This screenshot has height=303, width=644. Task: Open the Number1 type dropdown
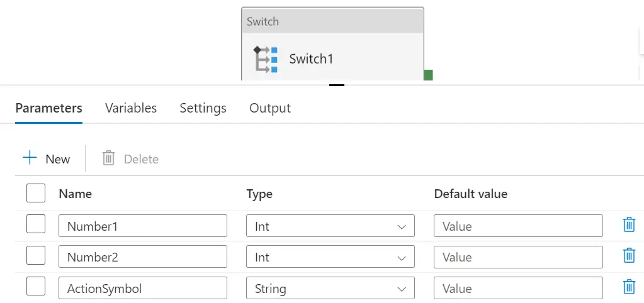[330, 226]
